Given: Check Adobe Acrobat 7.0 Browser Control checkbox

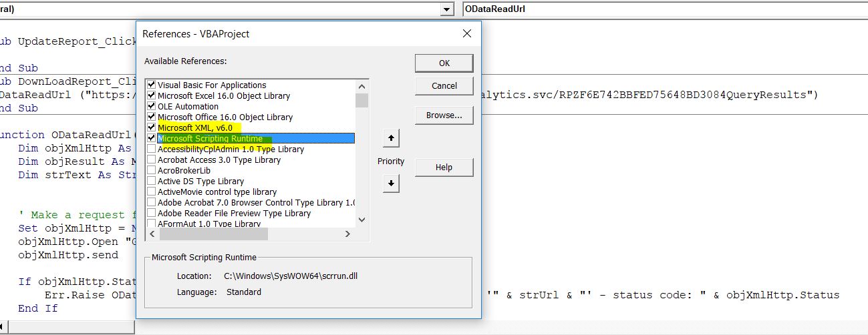Looking at the screenshot, I should (151, 202).
